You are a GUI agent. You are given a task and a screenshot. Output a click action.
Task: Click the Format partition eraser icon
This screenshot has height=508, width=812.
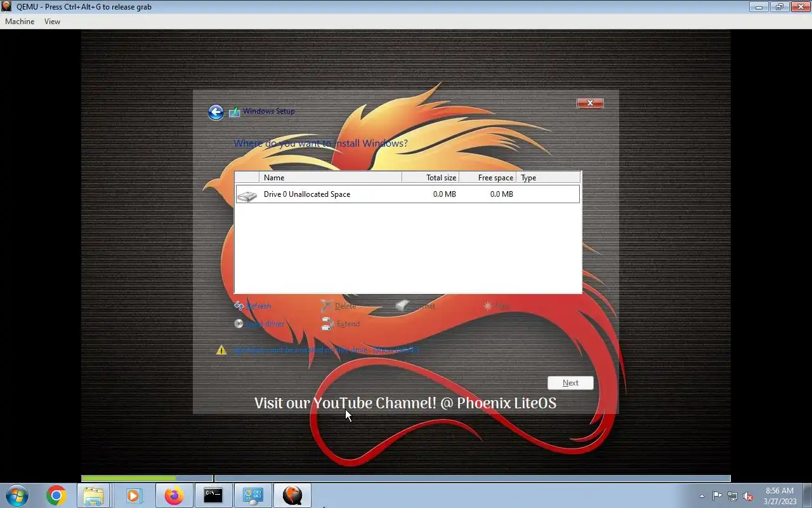coord(403,306)
